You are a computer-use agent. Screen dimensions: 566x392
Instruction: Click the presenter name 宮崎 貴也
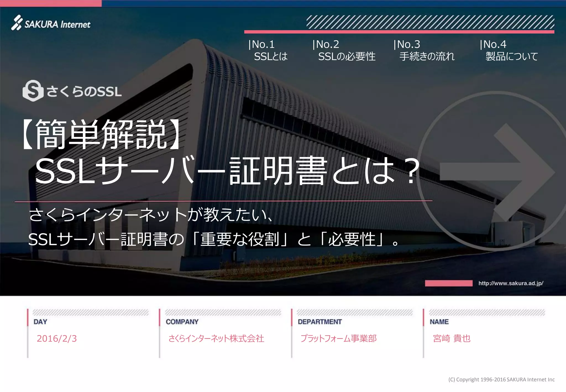pos(452,338)
